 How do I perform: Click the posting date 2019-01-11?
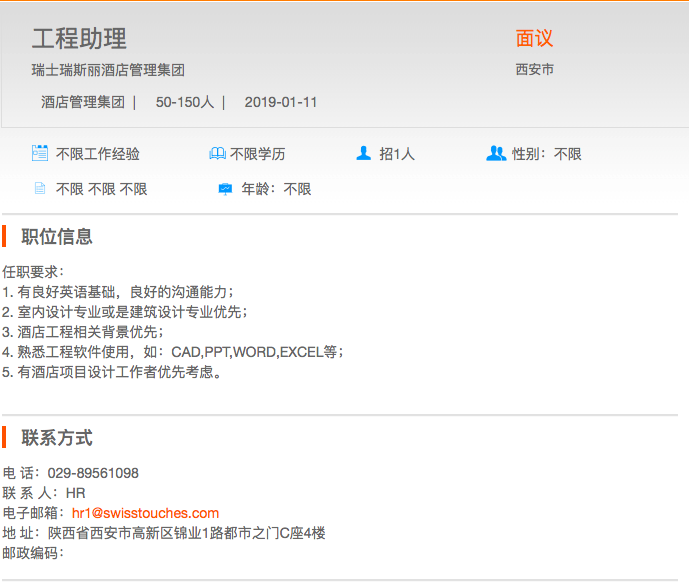click(x=281, y=102)
